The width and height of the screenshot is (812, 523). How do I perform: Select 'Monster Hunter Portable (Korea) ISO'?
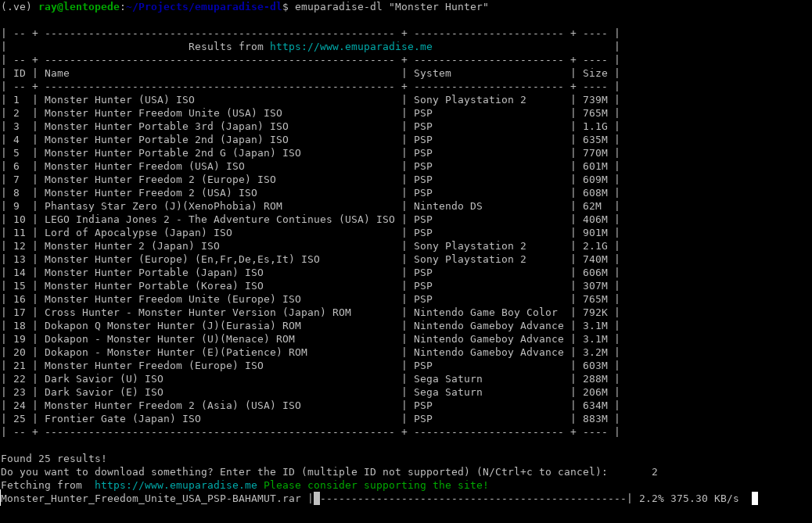154,286
